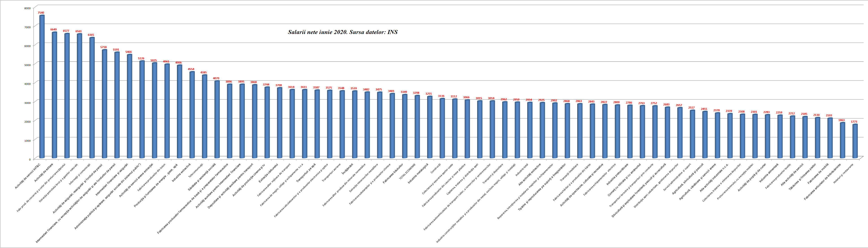Click the 'TOTAL ECONOMIE' axis label
The image size is (868, 248).
coord(407,171)
